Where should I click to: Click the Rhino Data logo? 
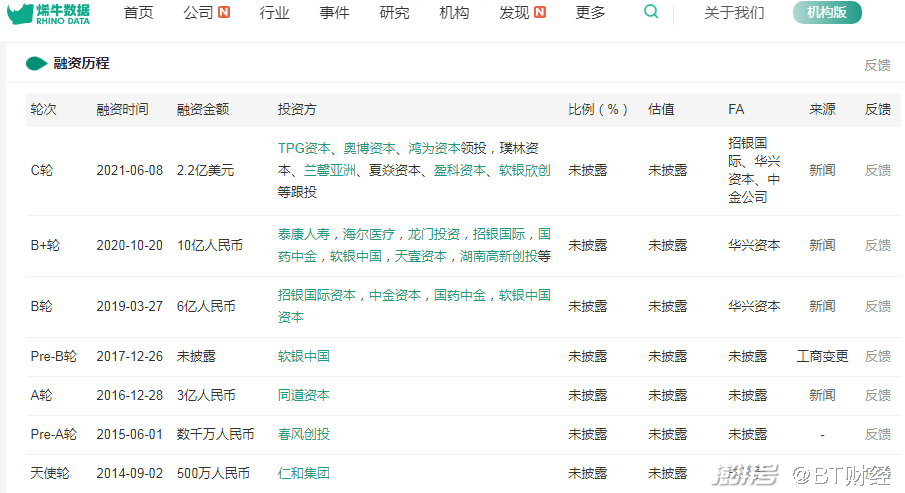tap(48, 13)
